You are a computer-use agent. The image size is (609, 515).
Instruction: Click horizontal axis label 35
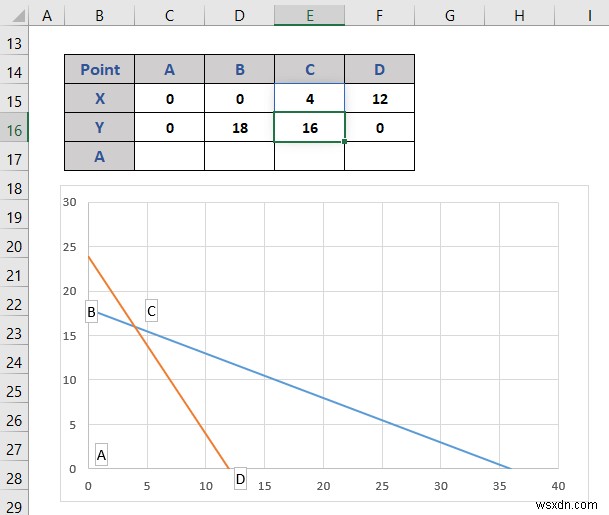pos(499,486)
